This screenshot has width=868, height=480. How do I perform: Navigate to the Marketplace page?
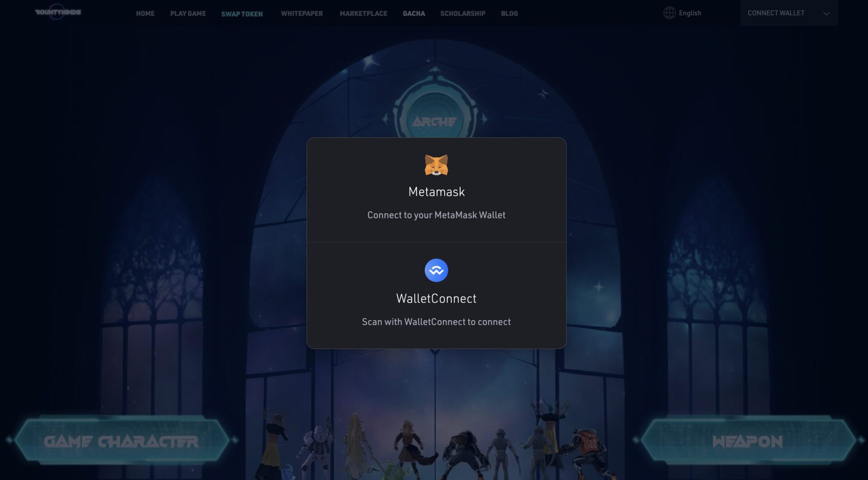(x=363, y=14)
